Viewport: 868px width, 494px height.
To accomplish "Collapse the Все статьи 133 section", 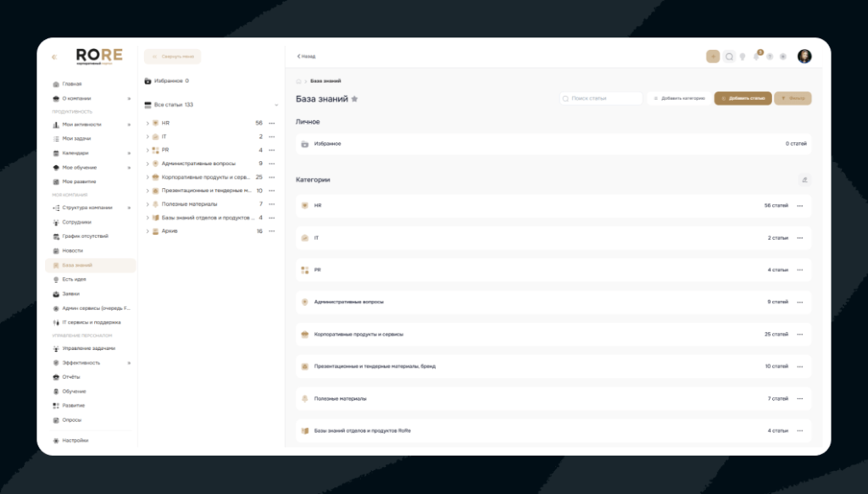I will 275,105.
